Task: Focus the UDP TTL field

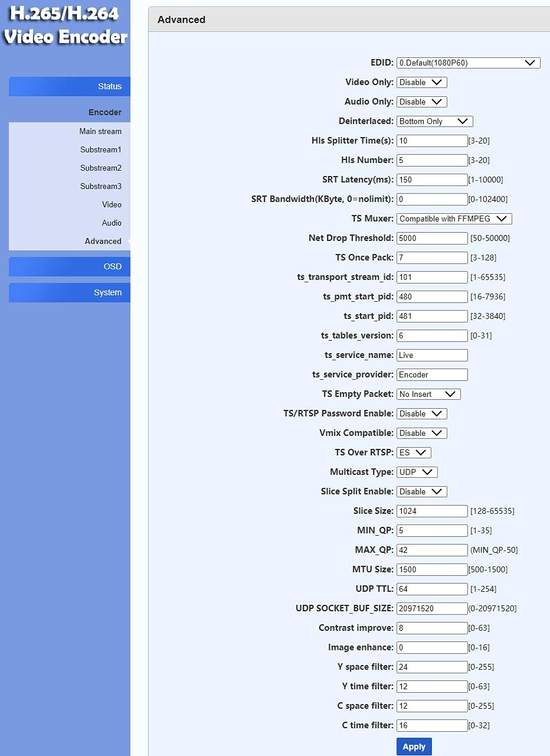Action: [432, 589]
